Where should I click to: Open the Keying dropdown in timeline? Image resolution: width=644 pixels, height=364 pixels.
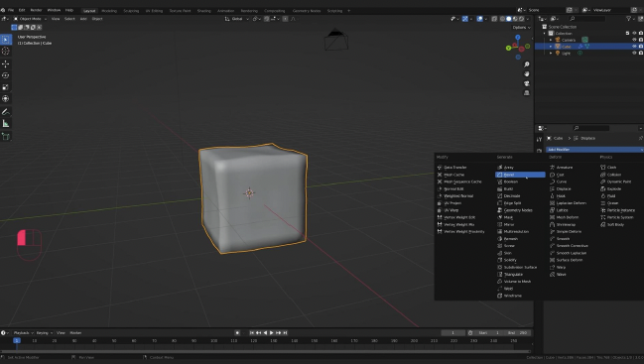(x=45, y=333)
